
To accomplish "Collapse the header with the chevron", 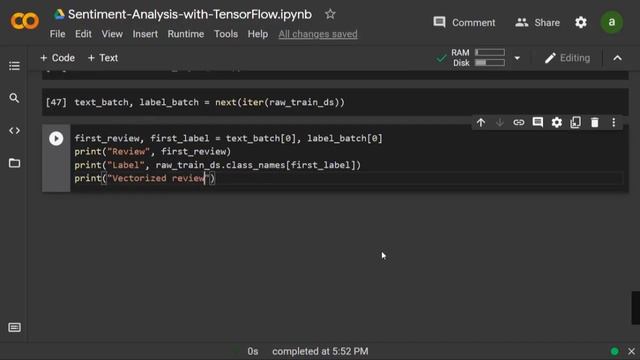I will [617, 58].
